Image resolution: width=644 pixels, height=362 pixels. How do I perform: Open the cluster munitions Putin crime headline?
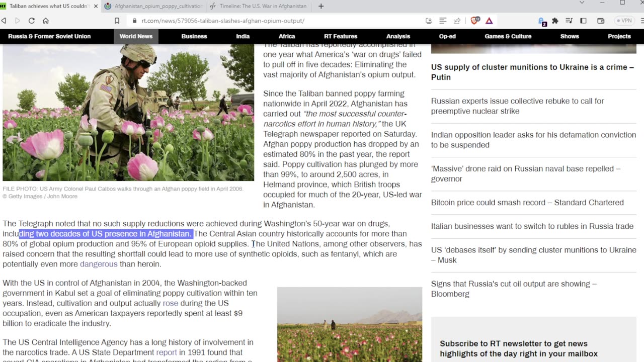(532, 72)
